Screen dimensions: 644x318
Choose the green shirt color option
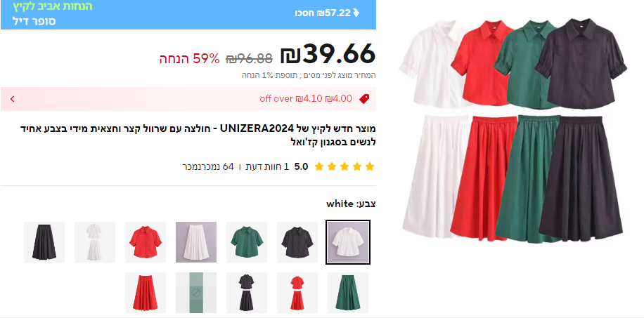pos(247,242)
